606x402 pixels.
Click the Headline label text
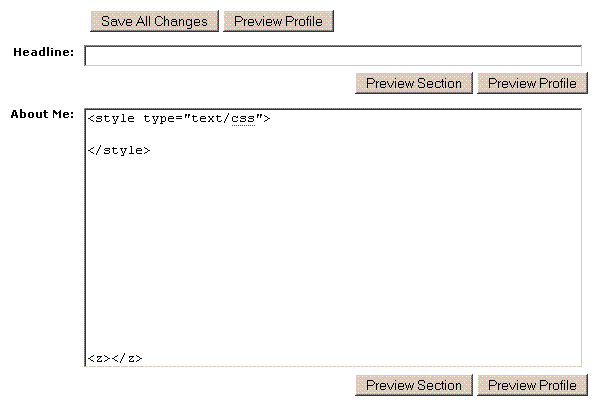(x=43, y=52)
